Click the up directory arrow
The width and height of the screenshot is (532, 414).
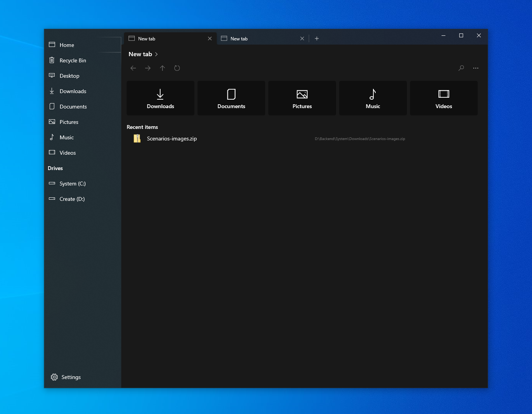162,68
